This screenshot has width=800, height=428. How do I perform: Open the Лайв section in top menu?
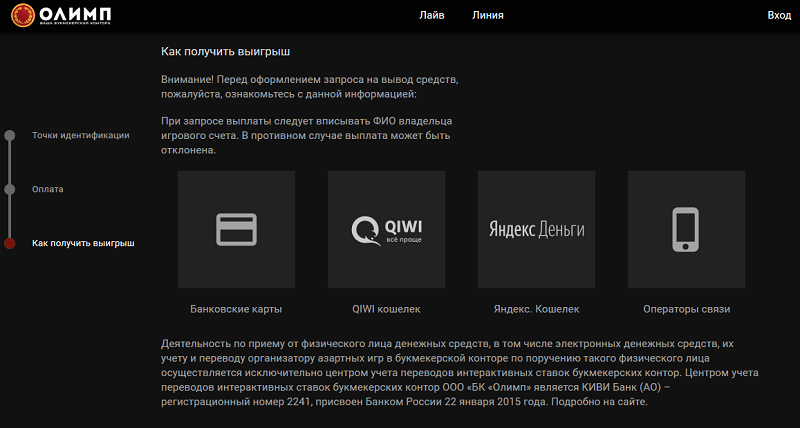pos(432,15)
